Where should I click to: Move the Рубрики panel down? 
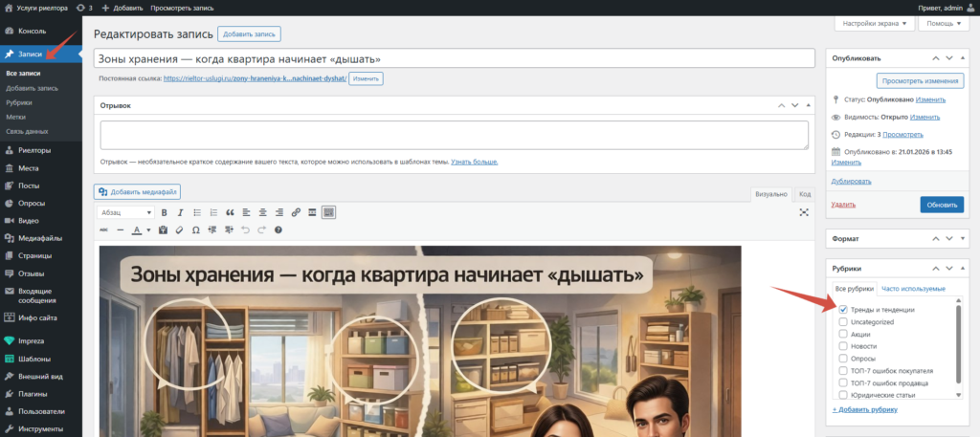tap(948, 269)
